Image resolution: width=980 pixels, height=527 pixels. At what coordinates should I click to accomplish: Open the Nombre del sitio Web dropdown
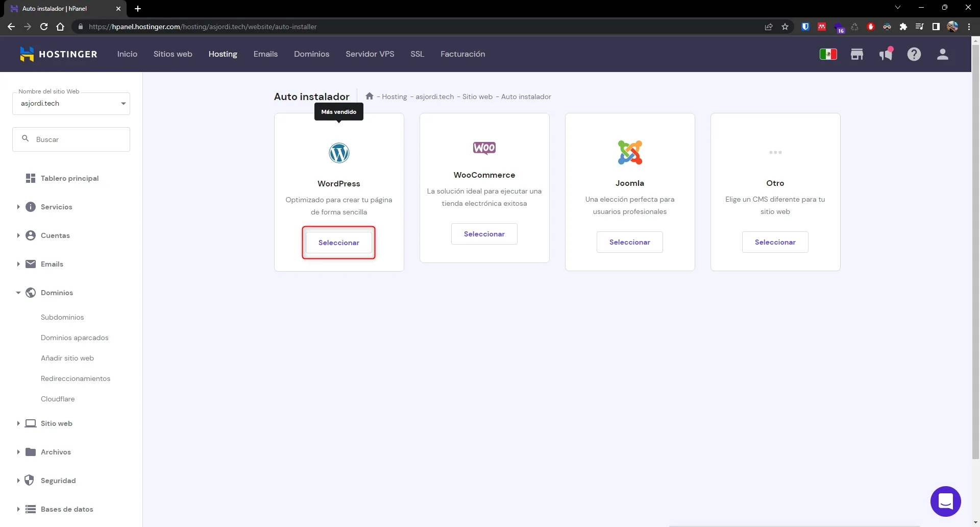(x=71, y=103)
